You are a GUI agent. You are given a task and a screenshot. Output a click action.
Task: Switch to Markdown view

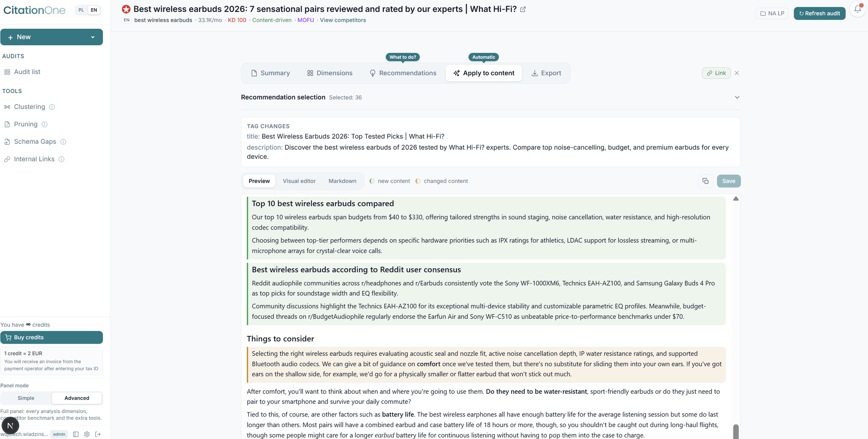coord(342,181)
